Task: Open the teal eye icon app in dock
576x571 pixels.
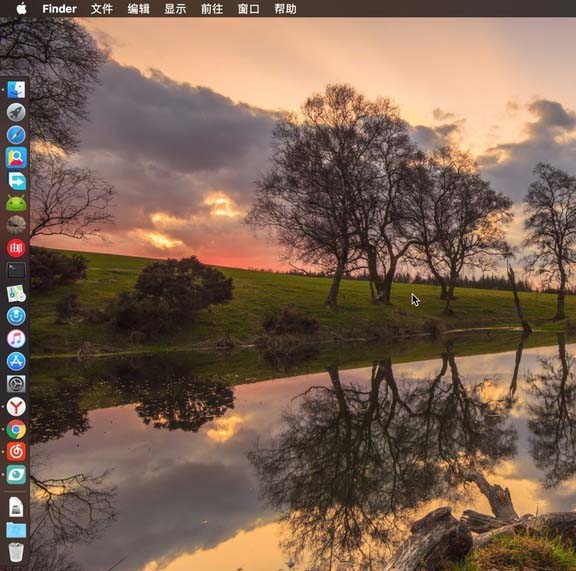Action: 16,475
